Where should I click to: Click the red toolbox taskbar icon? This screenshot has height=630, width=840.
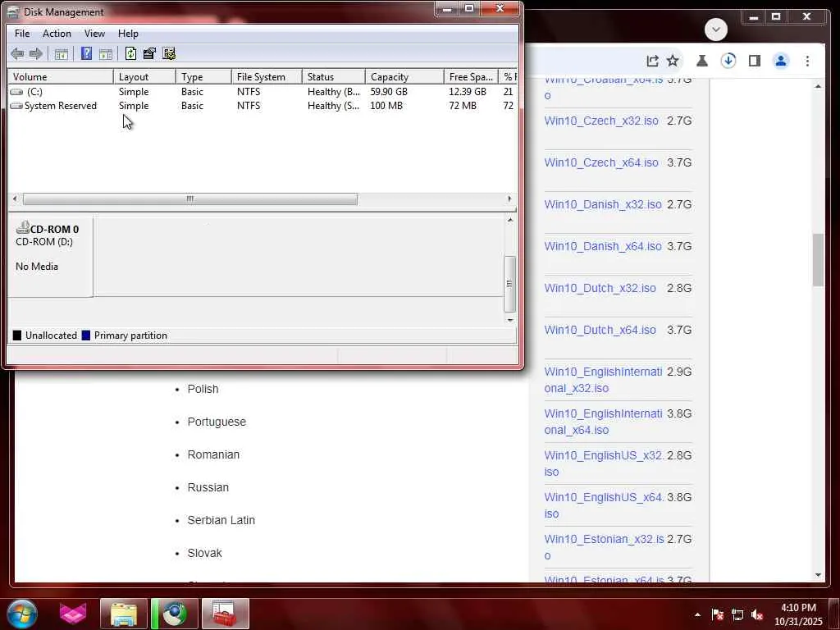click(x=225, y=614)
